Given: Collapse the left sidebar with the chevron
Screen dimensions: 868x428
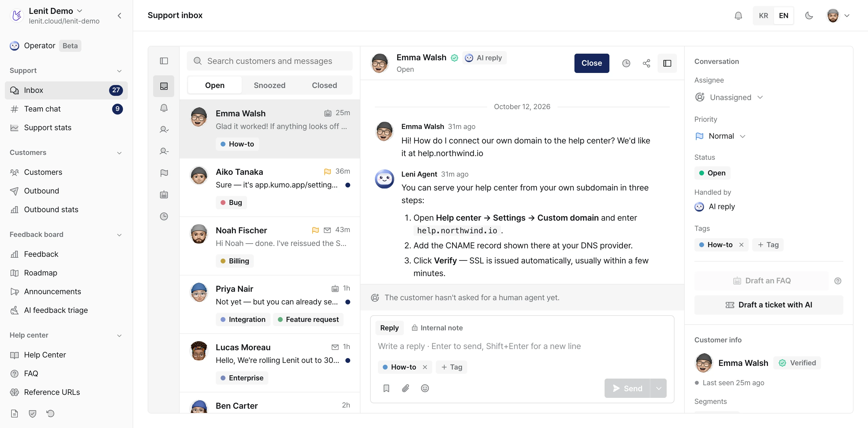Looking at the screenshot, I should 119,16.
